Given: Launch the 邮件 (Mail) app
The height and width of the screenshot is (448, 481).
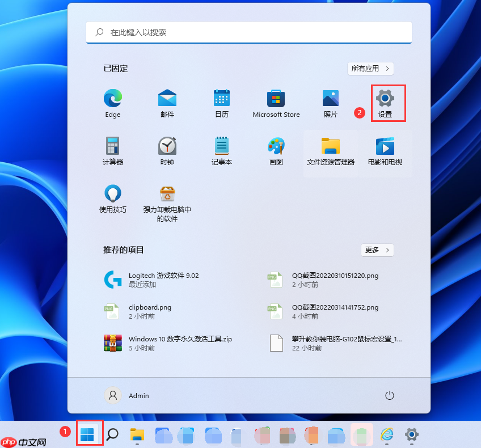Looking at the screenshot, I should 167,102.
